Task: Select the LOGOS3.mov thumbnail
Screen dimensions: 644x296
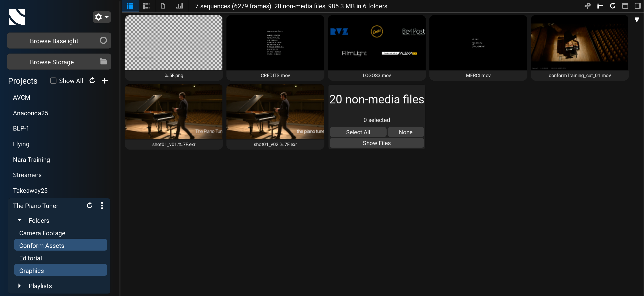Action: (377, 43)
